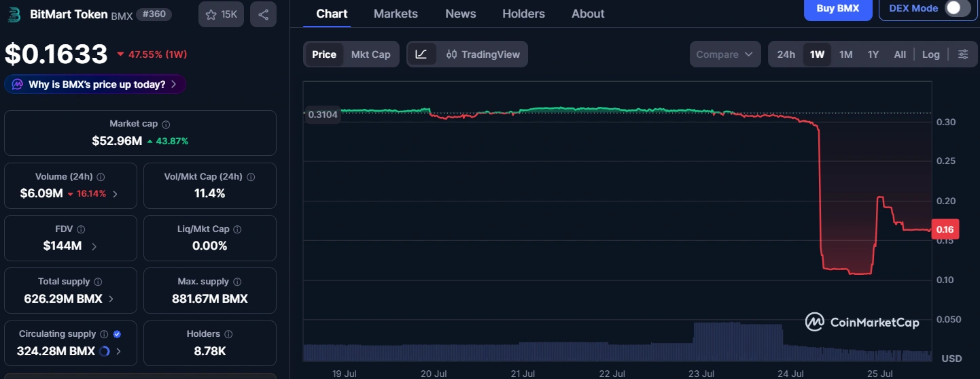
Task: Click info icon next to Holders
Action: coord(228,334)
